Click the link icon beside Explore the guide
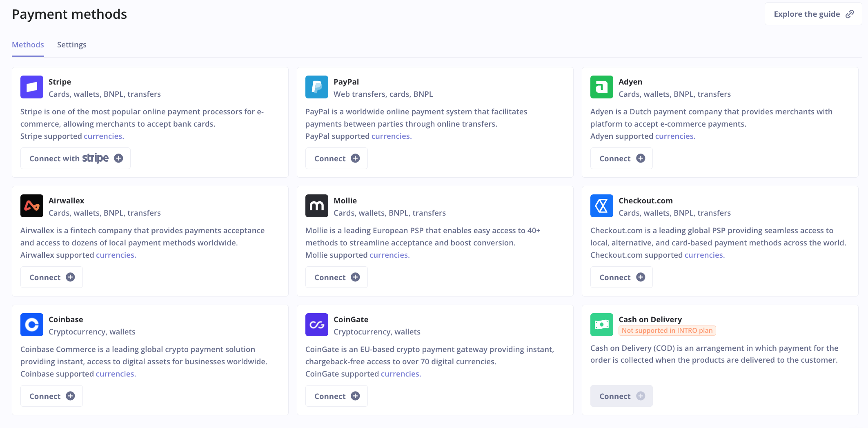Viewport: 868px width, 428px height. click(x=850, y=13)
